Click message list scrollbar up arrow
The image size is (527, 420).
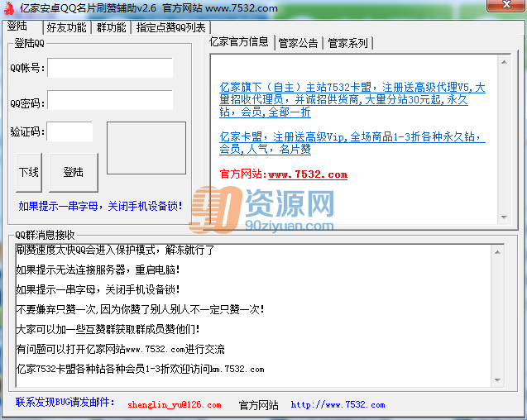pos(497,252)
